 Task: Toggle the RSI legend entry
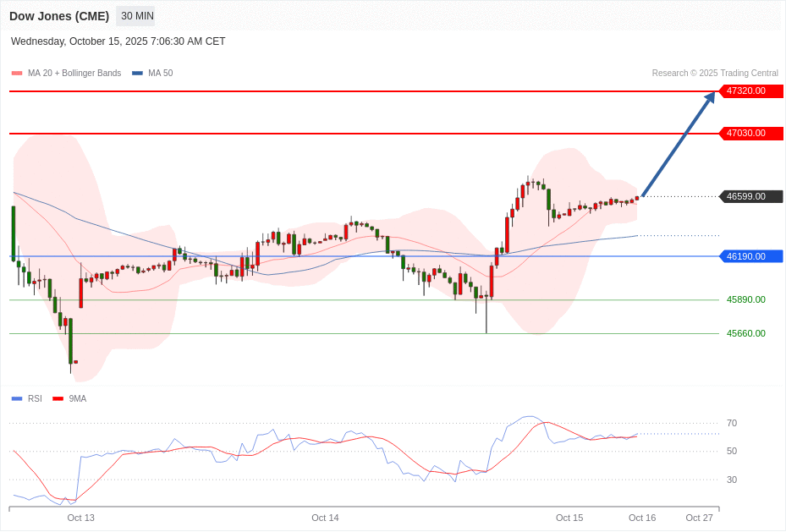coord(34,398)
